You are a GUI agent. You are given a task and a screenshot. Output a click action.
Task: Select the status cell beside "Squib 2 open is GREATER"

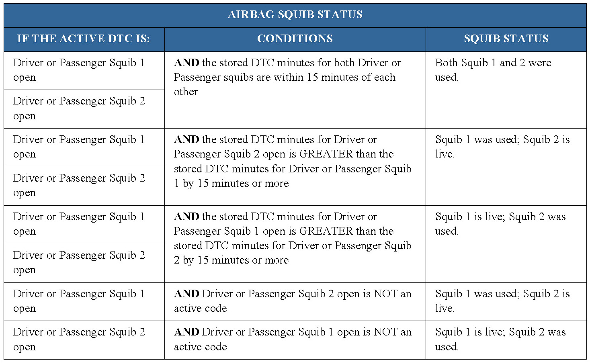coord(502,147)
